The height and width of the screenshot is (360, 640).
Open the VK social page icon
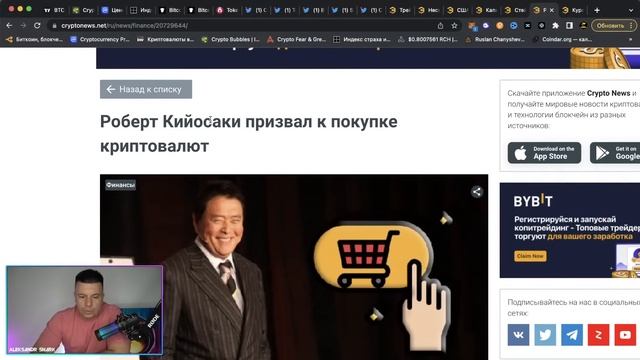(518, 335)
